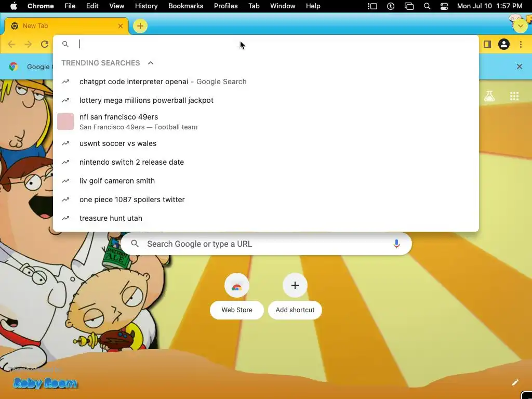Click the Add shortcut label
The height and width of the screenshot is (399, 532).
pyautogui.click(x=295, y=310)
